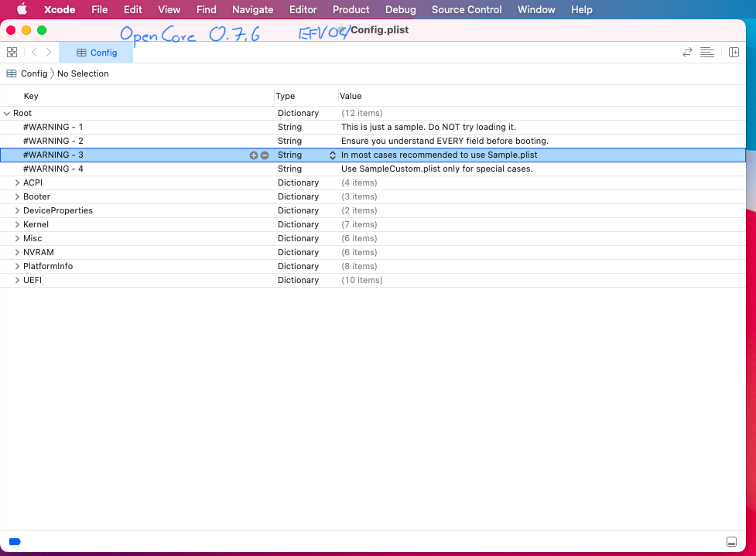Expand the ACPI dictionary
This screenshot has height=556, width=756.
[x=17, y=182]
